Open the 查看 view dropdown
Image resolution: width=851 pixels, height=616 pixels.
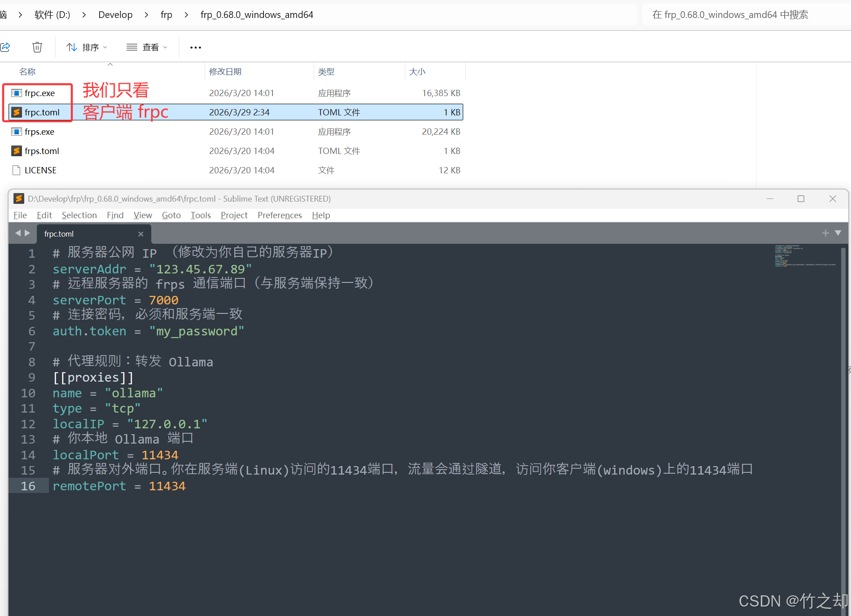147,47
